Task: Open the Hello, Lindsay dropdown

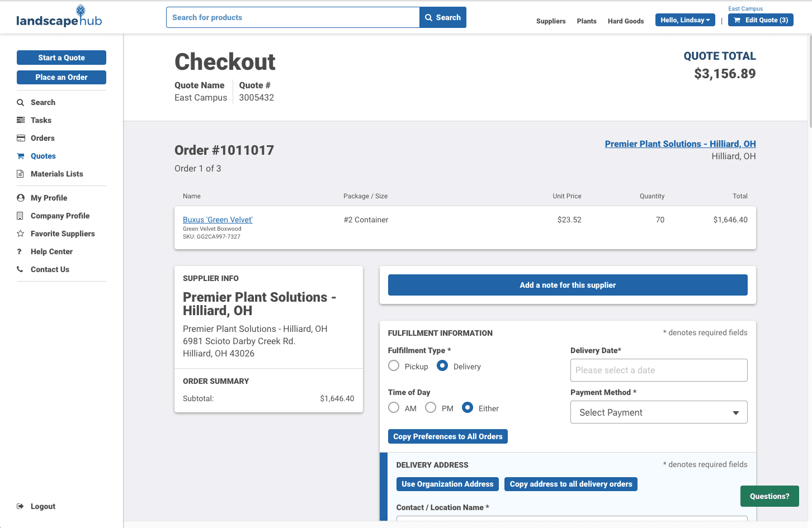Action: [x=685, y=20]
